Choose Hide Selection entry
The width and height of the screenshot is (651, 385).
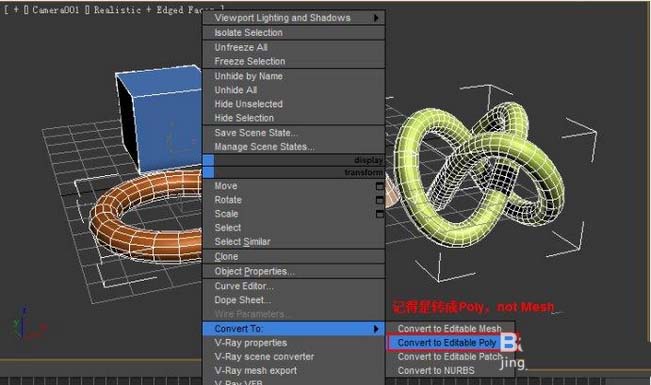tap(294, 118)
